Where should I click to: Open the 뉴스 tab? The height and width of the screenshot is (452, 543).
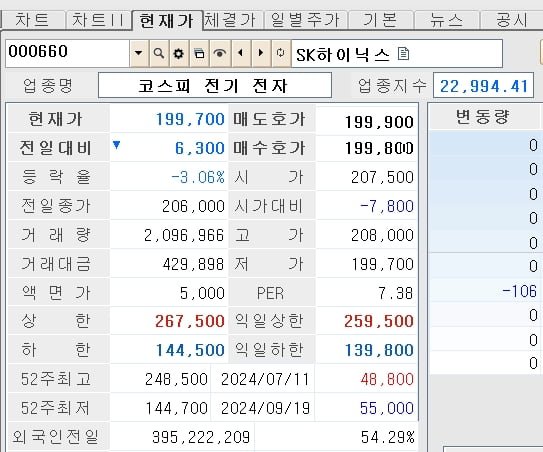[x=447, y=20]
